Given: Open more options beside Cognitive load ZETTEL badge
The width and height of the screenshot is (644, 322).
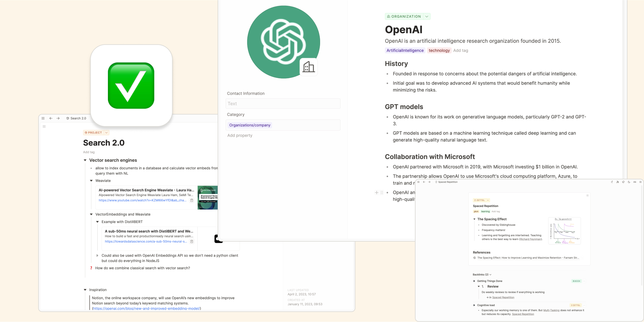Looking at the screenshot, I should point(584,305).
